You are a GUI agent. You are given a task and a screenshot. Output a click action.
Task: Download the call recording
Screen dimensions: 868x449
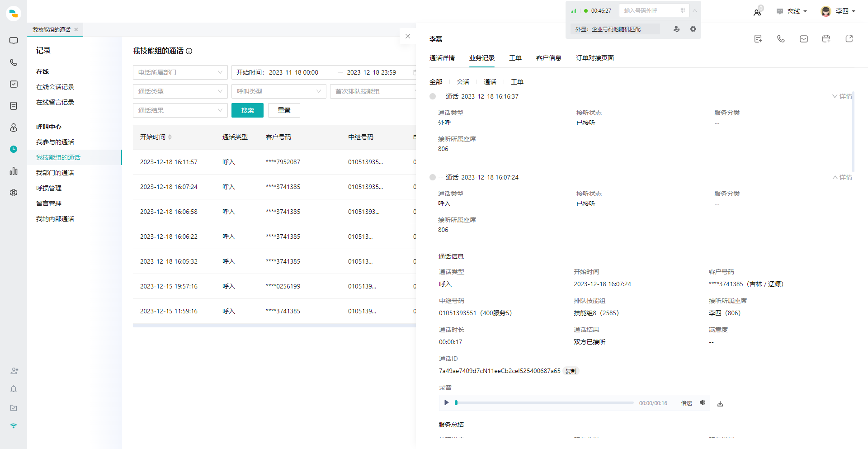720,403
